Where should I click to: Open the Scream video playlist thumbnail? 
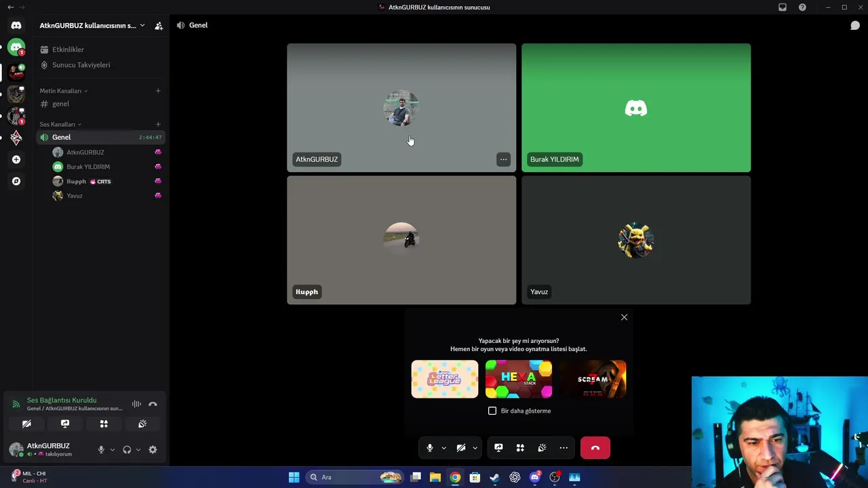593,379
